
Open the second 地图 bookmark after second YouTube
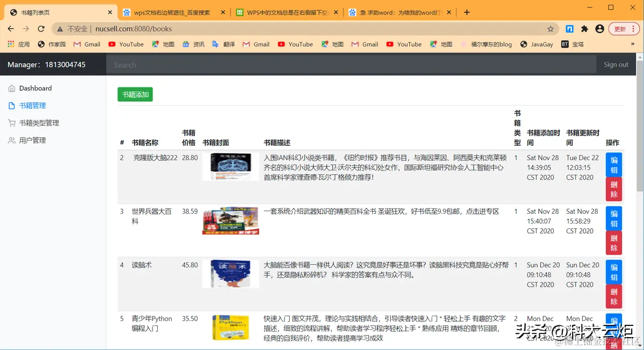point(332,44)
